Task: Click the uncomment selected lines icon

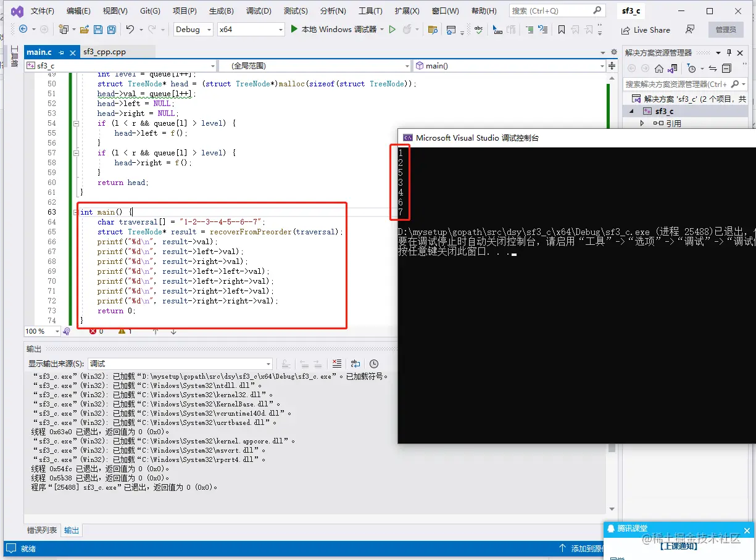Action: [542, 30]
